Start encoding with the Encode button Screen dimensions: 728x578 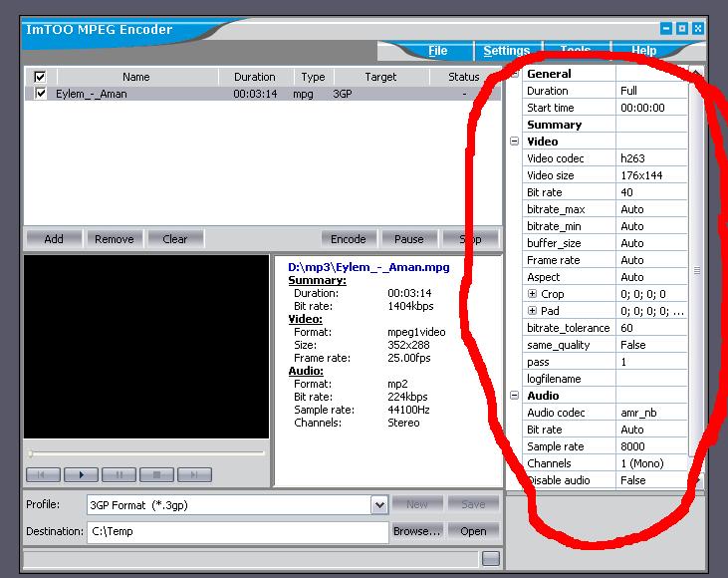(349, 239)
